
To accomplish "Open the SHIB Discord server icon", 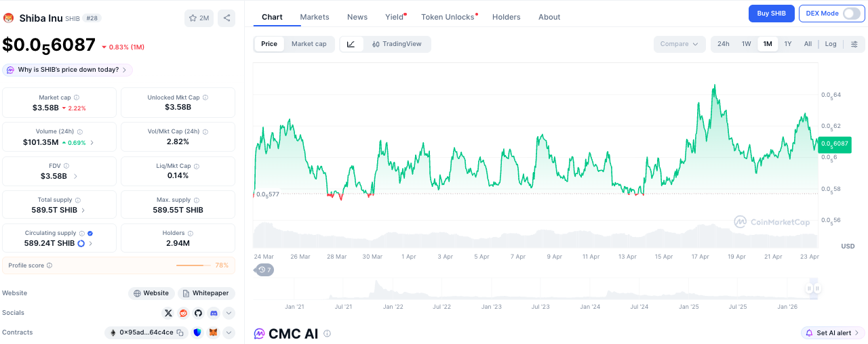I will tap(214, 313).
